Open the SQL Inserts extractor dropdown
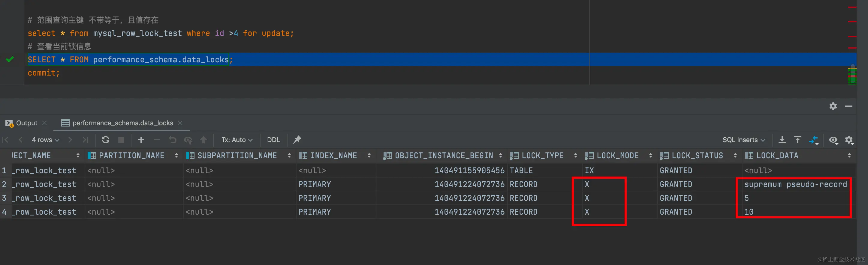The image size is (868, 265). point(744,140)
